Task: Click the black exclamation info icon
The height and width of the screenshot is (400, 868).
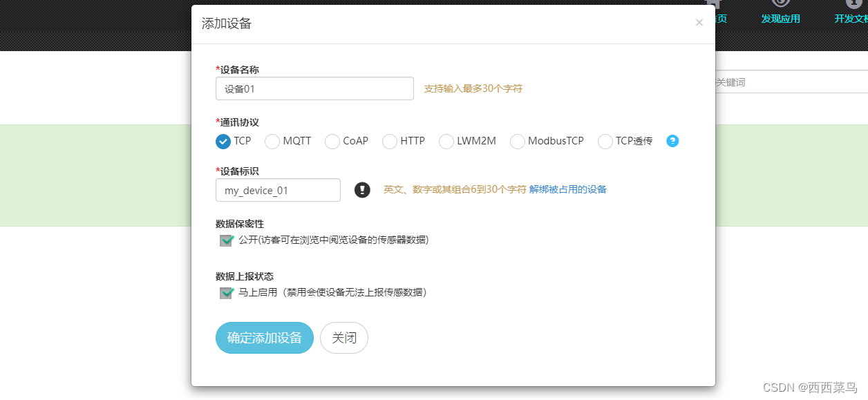Action: pos(362,190)
